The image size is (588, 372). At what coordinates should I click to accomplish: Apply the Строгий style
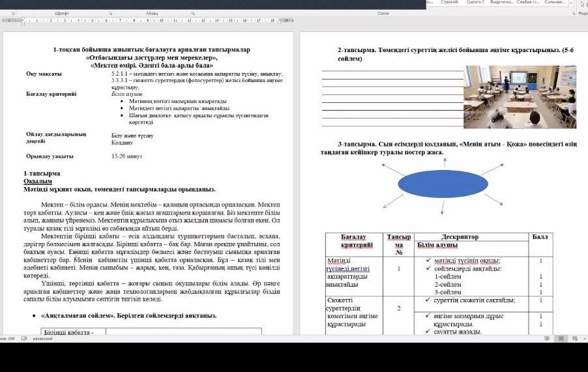(x=449, y=3)
